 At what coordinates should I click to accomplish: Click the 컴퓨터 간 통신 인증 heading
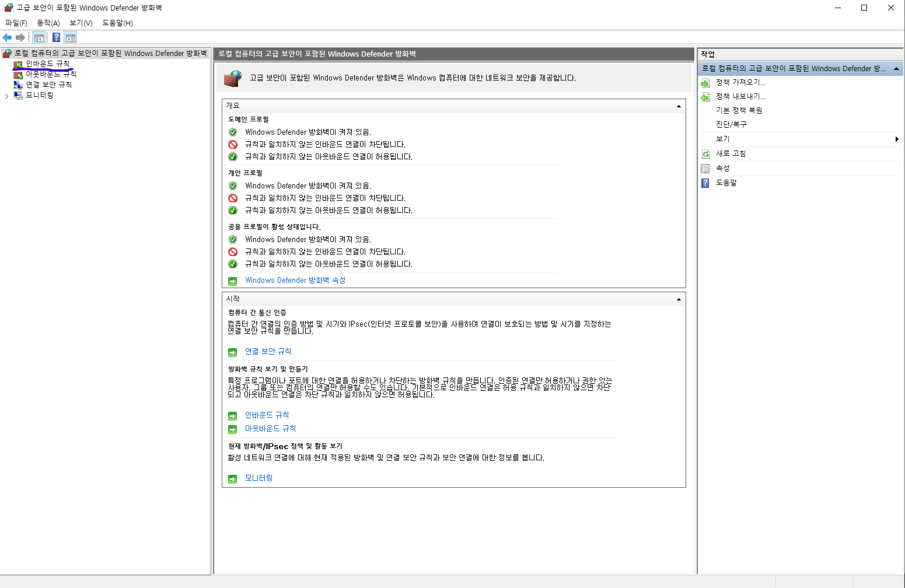[x=257, y=313]
